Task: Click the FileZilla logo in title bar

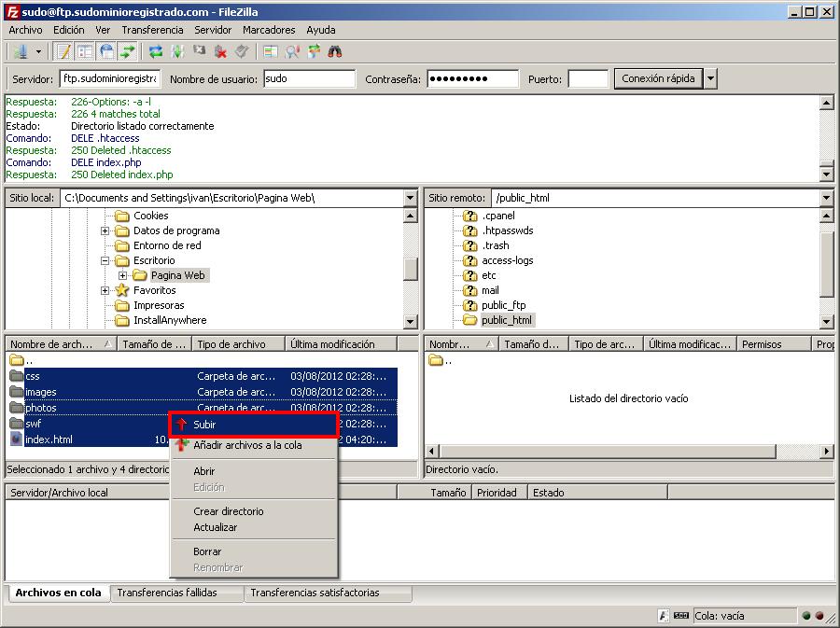Action: (x=12, y=12)
